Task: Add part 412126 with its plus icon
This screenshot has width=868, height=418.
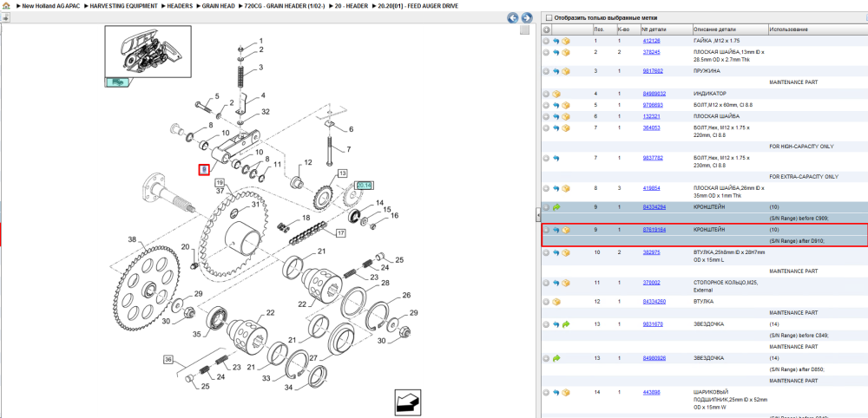Action: pyautogui.click(x=546, y=42)
